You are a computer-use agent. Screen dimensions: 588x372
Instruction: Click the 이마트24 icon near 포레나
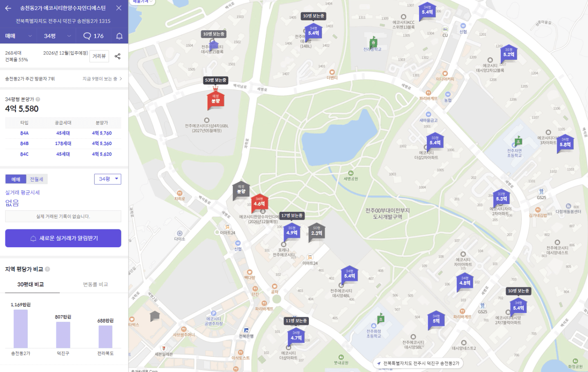[x=310, y=257]
